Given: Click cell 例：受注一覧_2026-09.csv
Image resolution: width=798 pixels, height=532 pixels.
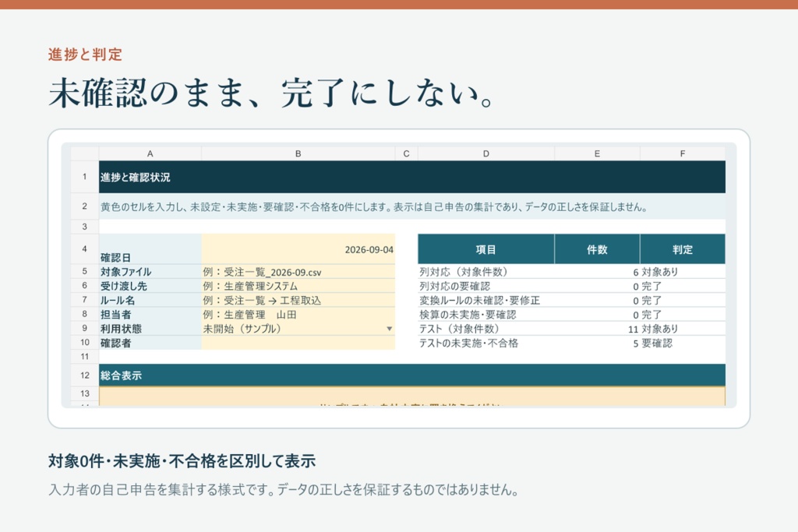Looking at the screenshot, I should pos(298,272).
